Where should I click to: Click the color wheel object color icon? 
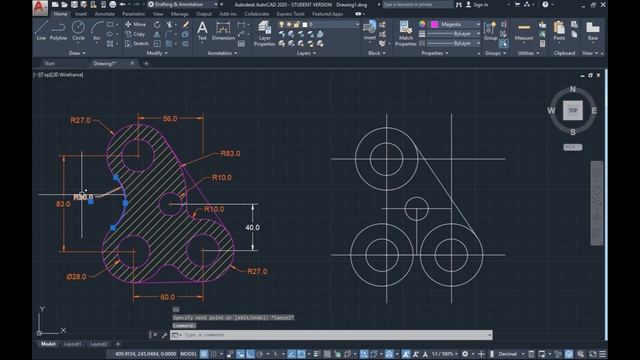422,24
